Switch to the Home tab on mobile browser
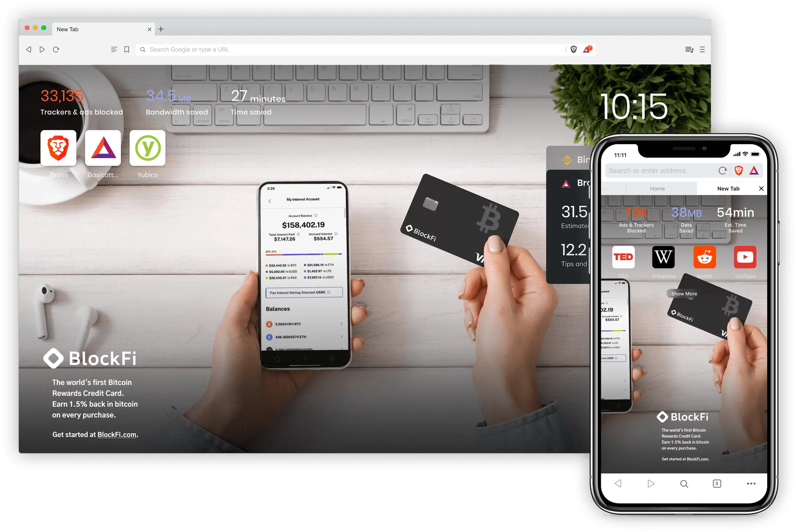797x532 pixels. 657,189
